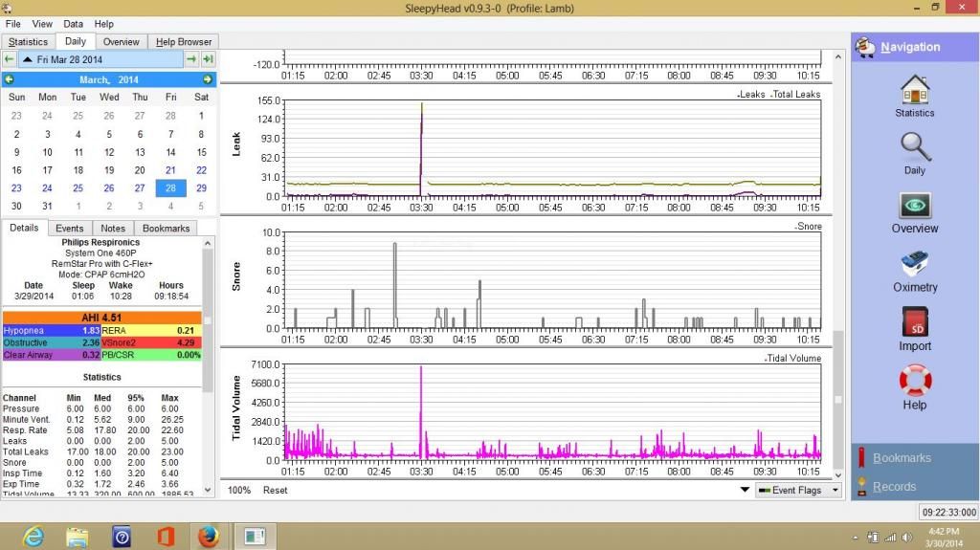Open the Bookmarks tab in details pane
This screenshot has height=550, width=980.
[166, 228]
